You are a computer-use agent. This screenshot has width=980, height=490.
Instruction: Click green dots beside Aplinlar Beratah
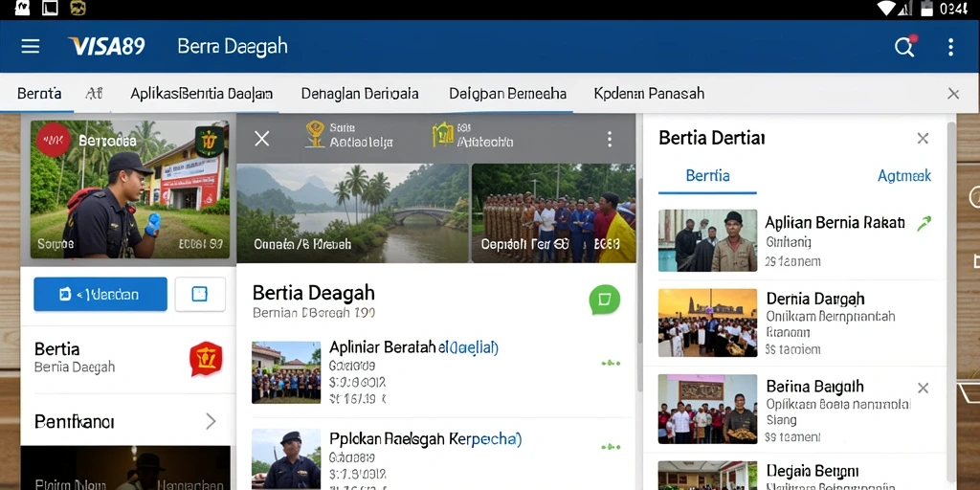click(x=611, y=363)
